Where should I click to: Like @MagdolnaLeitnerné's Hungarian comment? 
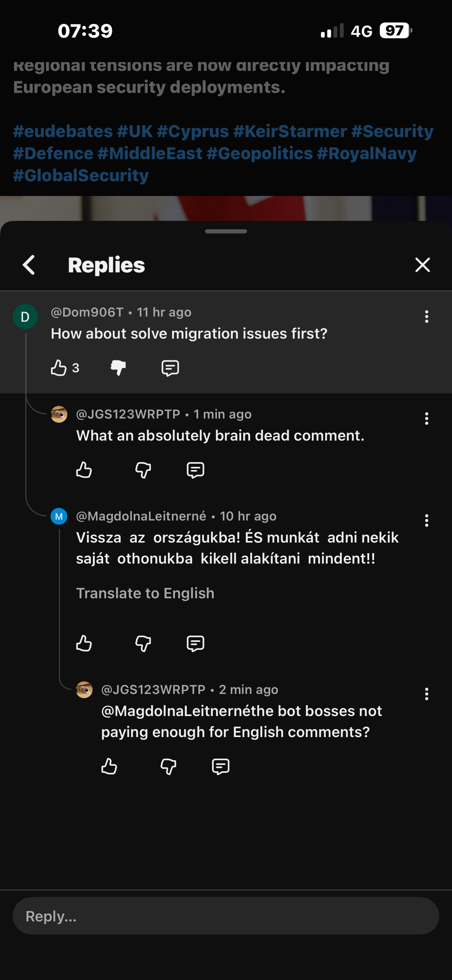pyautogui.click(x=84, y=643)
